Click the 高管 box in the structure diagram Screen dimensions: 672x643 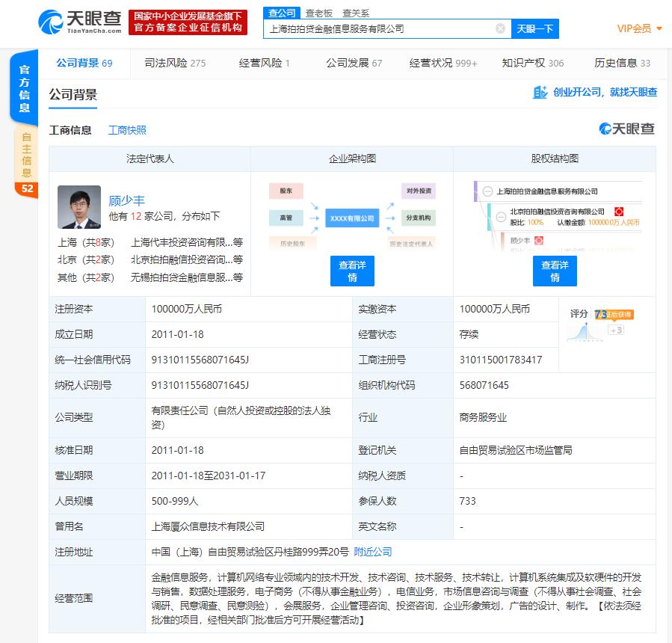pyautogui.click(x=286, y=218)
